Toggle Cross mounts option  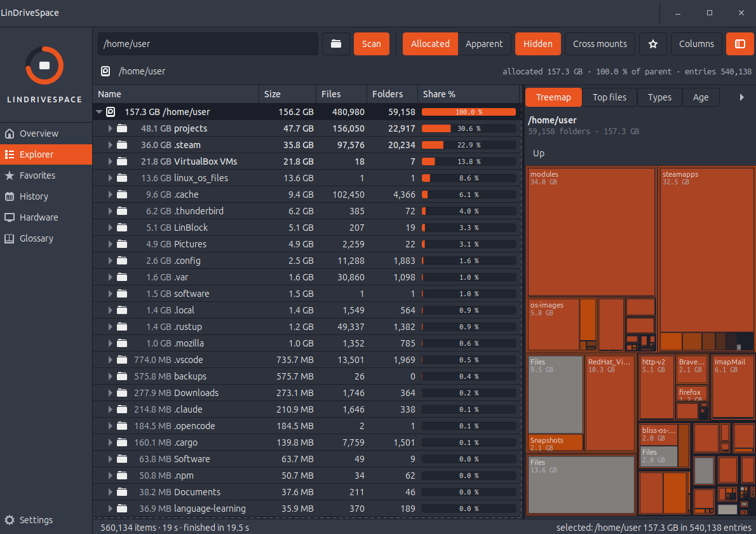coord(600,44)
